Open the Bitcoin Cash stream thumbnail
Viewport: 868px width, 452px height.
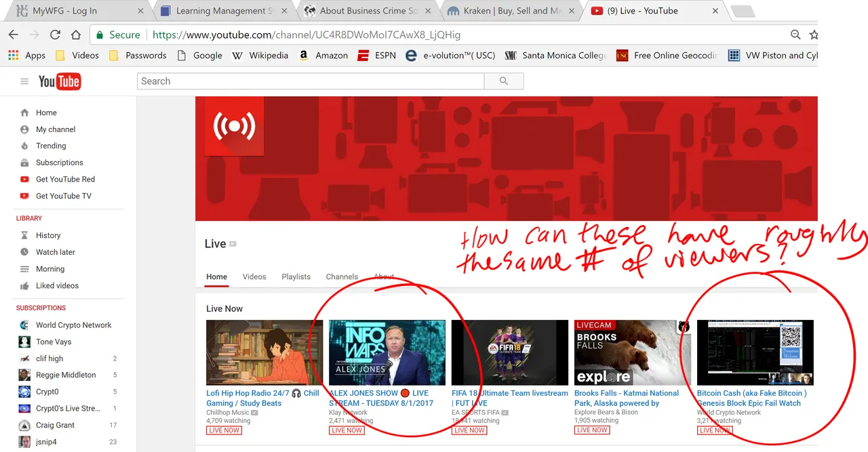(x=755, y=352)
